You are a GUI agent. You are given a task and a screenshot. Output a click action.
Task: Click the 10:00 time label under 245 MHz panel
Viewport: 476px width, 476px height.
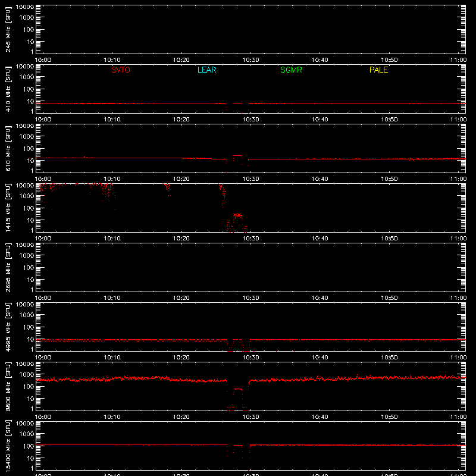43,60
